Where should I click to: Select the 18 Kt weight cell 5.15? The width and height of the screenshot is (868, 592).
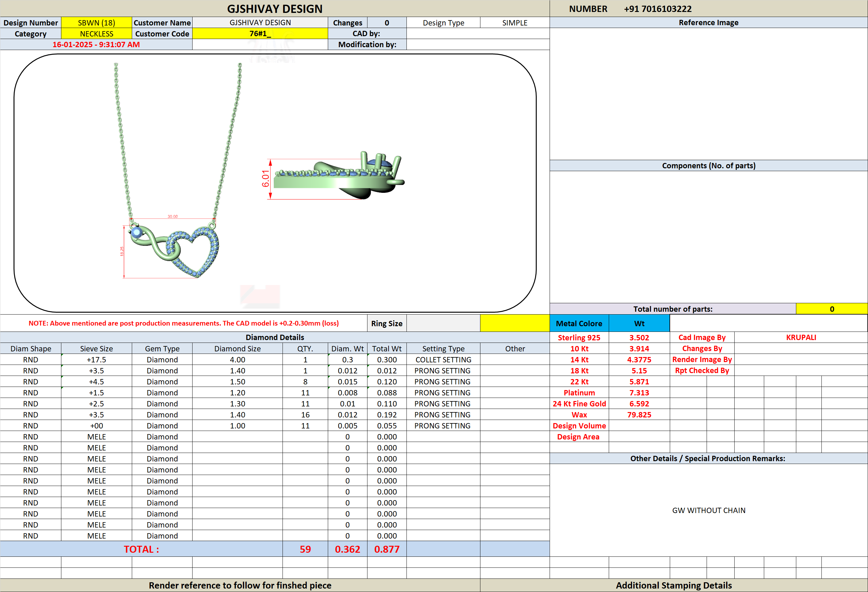point(639,371)
